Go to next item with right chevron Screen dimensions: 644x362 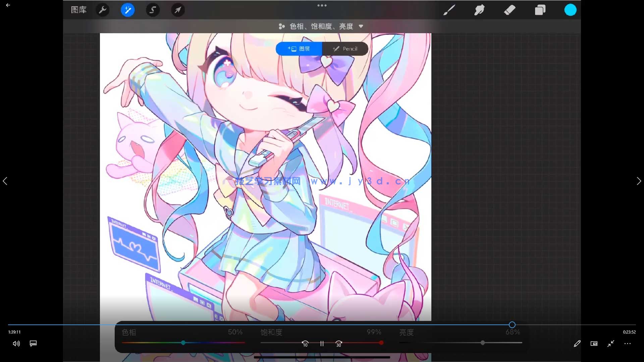tap(639, 181)
